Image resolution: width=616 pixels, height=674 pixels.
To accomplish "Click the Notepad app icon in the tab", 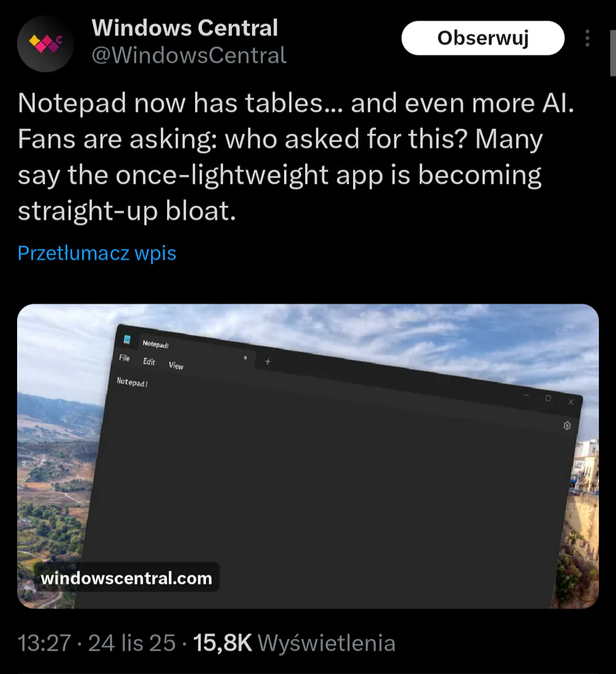I will pyautogui.click(x=127, y=338).
